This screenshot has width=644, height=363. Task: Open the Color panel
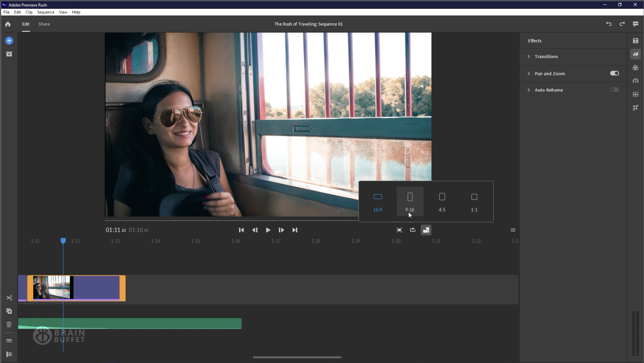click(636, 68)
